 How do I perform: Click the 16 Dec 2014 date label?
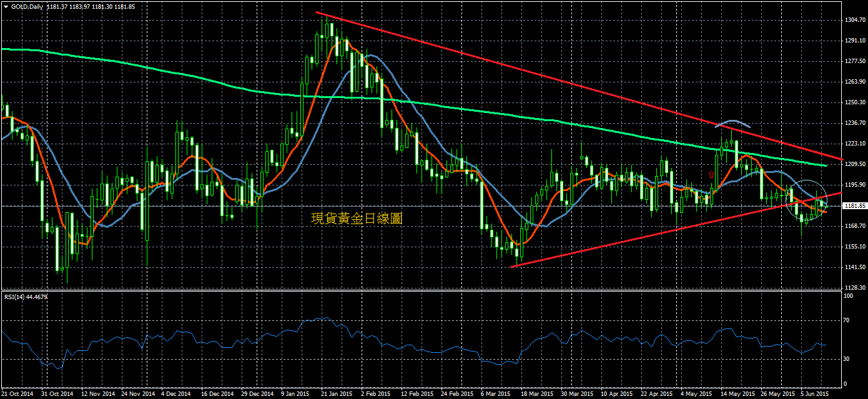click(217, 394)
